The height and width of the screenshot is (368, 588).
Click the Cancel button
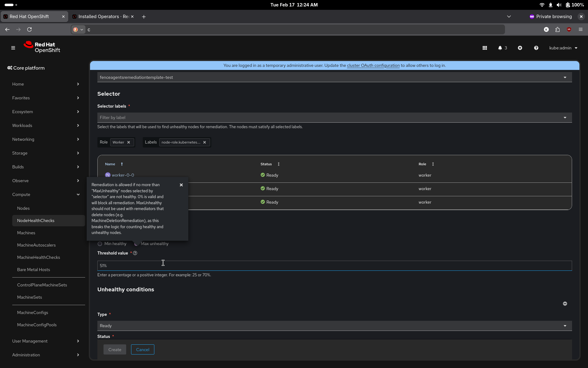coord(142,350)
